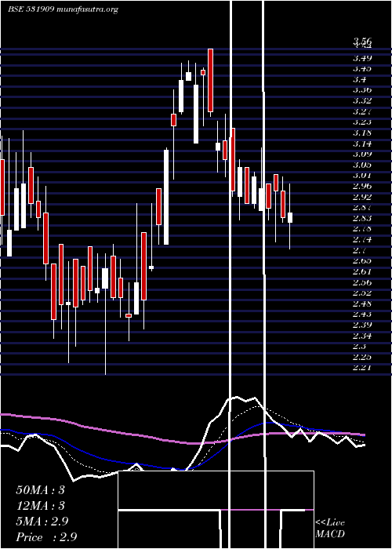Click the 2.3 price axis label
This screenshot has height=549, width=392.
pyautogui.click(x=360, y=347)
